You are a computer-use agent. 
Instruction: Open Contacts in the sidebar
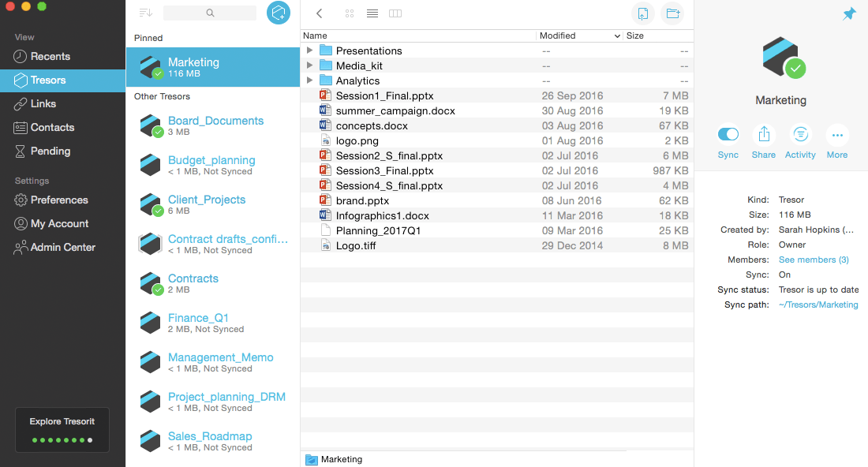pos(62,127)
